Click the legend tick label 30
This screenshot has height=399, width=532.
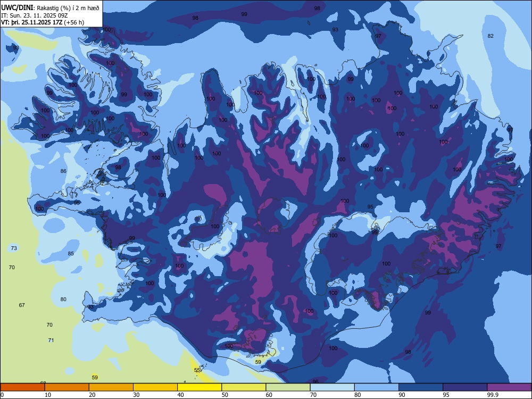click(136, 395)
